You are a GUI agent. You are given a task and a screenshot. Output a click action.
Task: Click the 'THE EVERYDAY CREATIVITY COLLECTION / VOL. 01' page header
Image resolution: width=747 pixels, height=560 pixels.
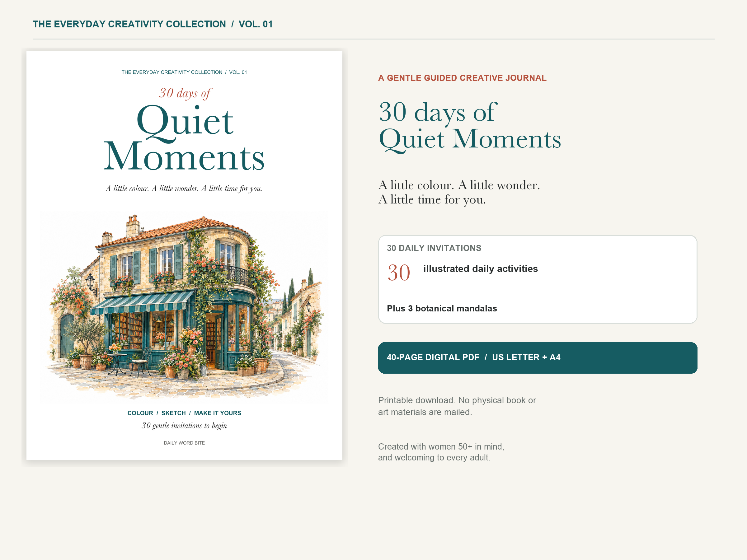click(x=152, y=24)
